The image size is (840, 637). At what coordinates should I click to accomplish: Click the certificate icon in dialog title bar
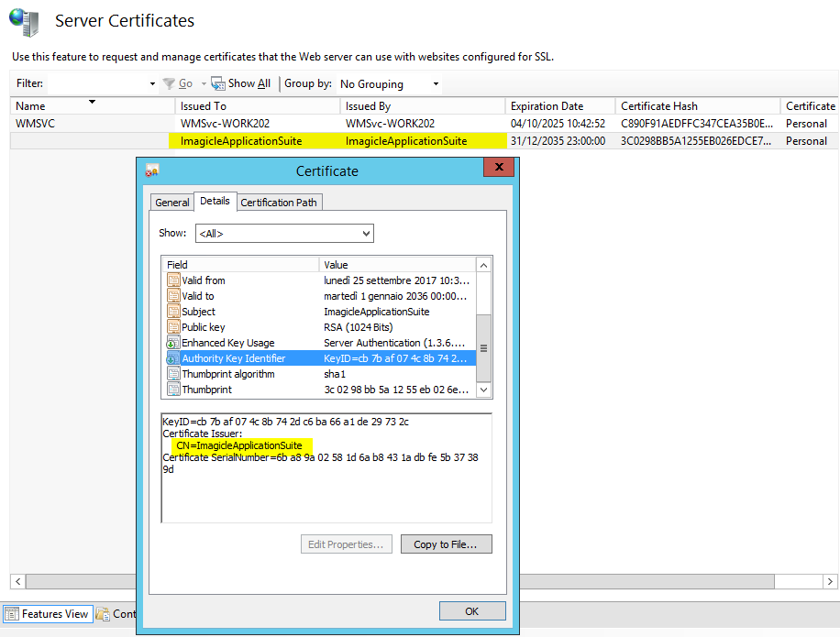pyautogui.click(x=152, y=170)
